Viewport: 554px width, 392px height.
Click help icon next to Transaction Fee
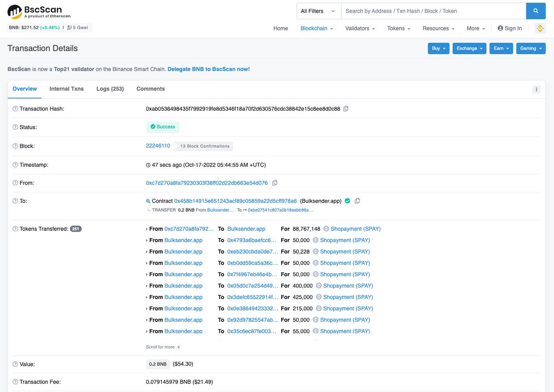click(15, 382)
